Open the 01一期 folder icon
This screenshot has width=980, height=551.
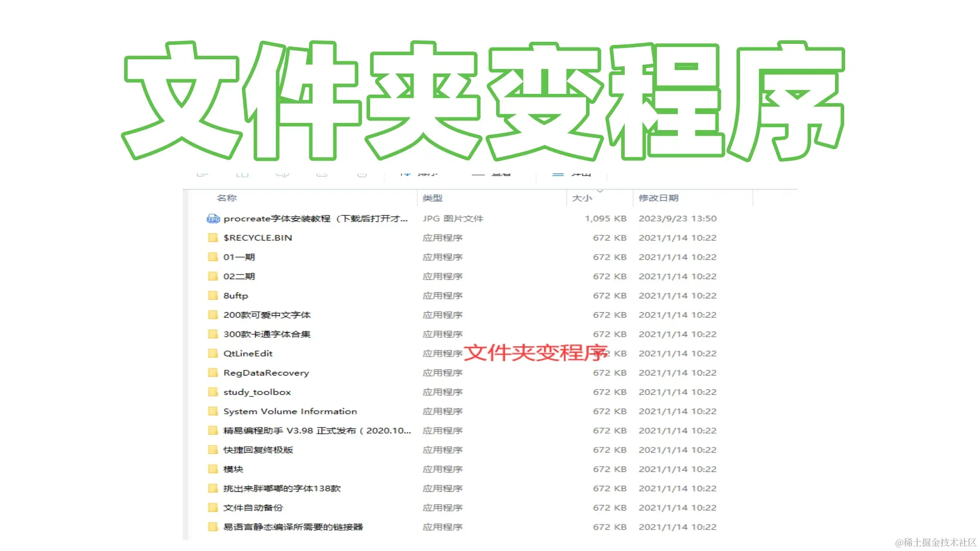(213, 257)
